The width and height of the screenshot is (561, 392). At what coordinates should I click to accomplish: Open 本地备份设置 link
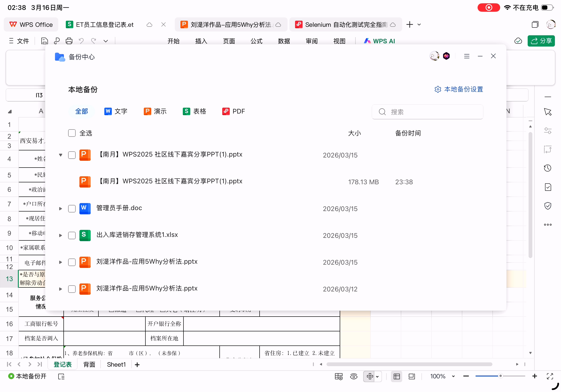(459, 90)
